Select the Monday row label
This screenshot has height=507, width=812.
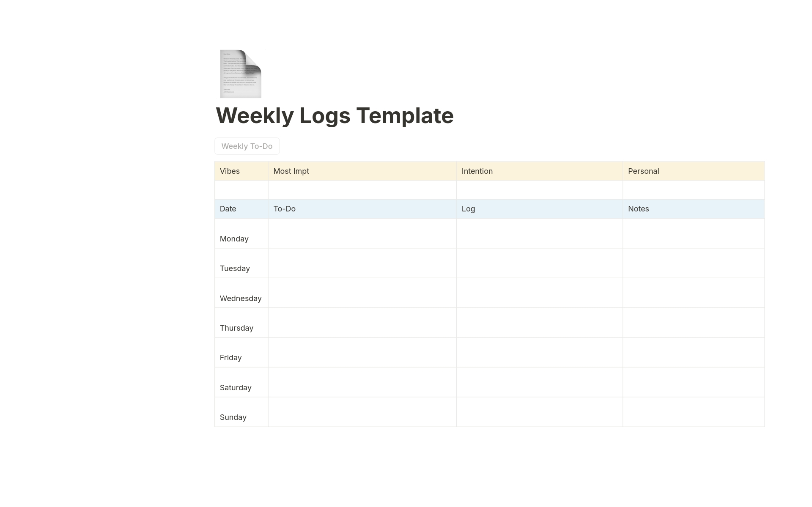point(234,238)
